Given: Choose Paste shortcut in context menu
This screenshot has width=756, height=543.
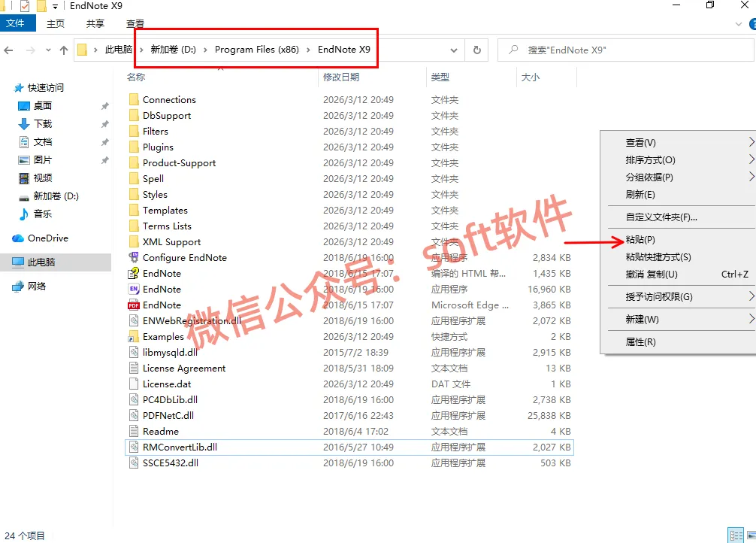Looking at the screenshot, I should (x=658, y=257).
